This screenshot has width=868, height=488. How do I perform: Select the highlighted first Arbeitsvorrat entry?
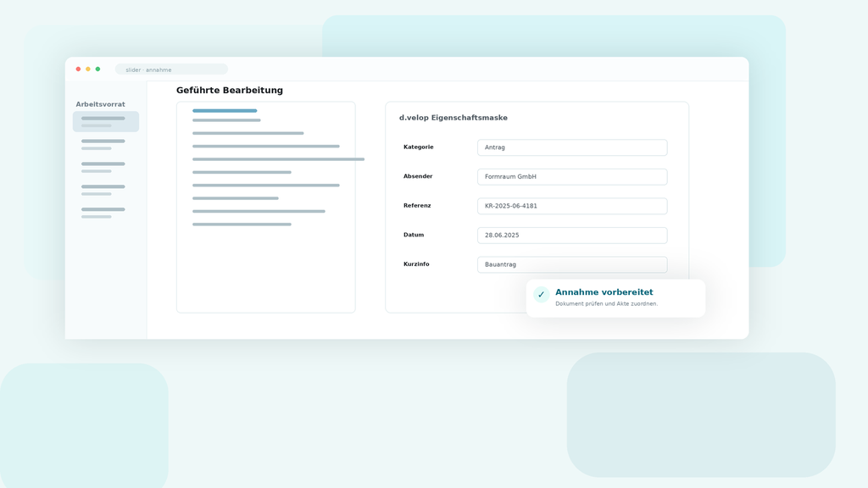pos(106,122)
